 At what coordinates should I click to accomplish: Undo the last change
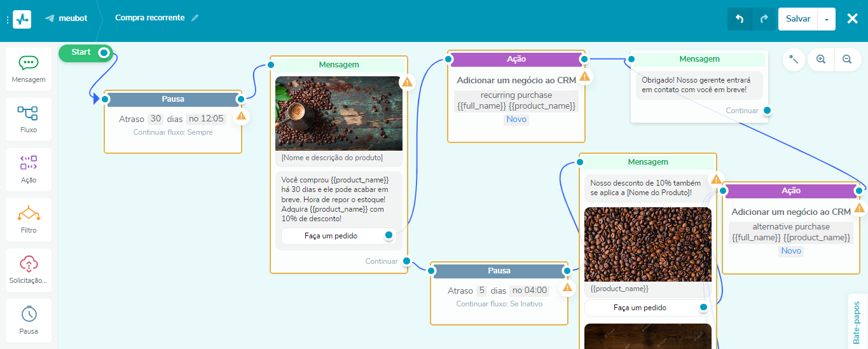coord(740,19)
